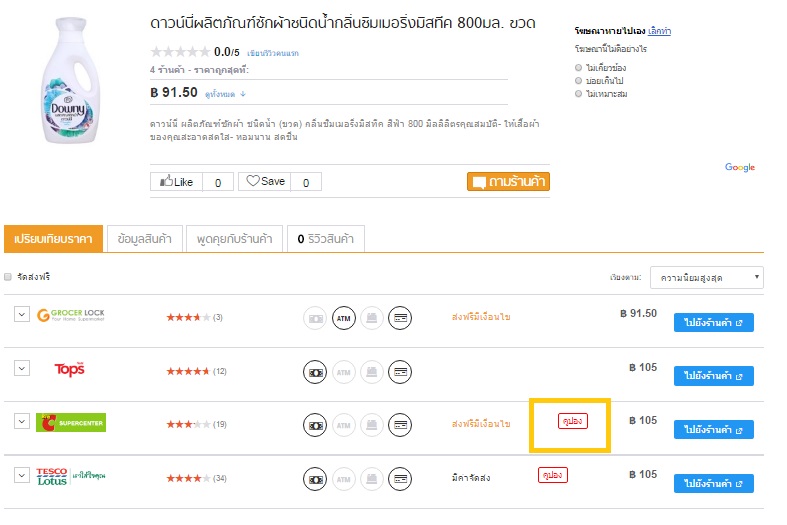Click the Tops store logo
The height and width of the screenshot is (525, 787).
click(69, 369)
